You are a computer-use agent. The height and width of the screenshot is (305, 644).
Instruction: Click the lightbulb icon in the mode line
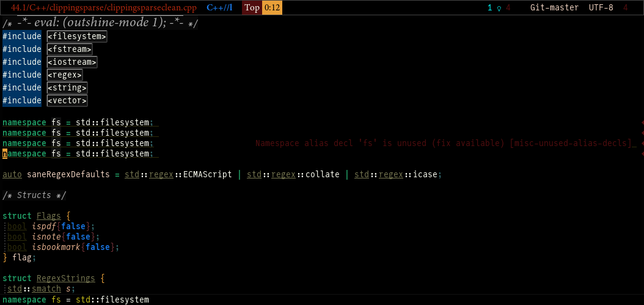pyautogui.click(x=499, y=8)
